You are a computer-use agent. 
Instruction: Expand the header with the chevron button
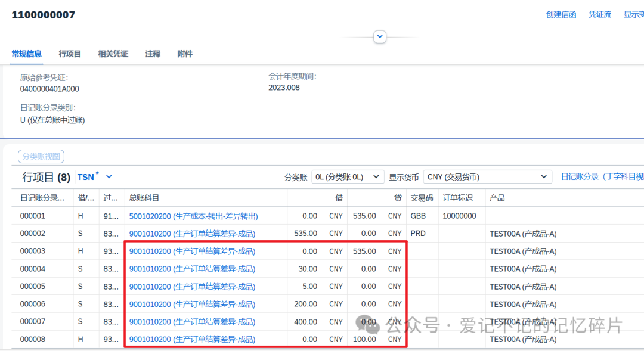tap(379, 36)
